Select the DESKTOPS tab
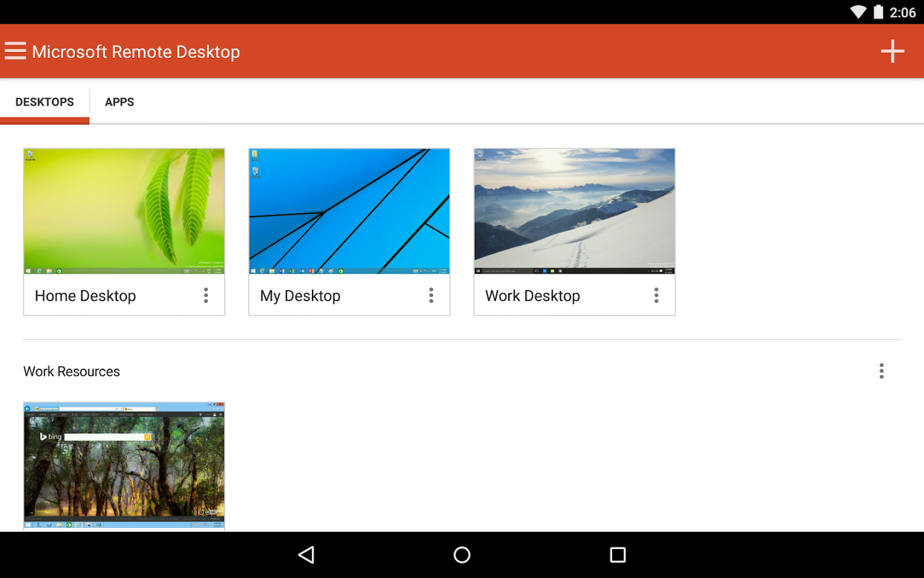Screen dimensions: 924x578 tap(45, 102)
